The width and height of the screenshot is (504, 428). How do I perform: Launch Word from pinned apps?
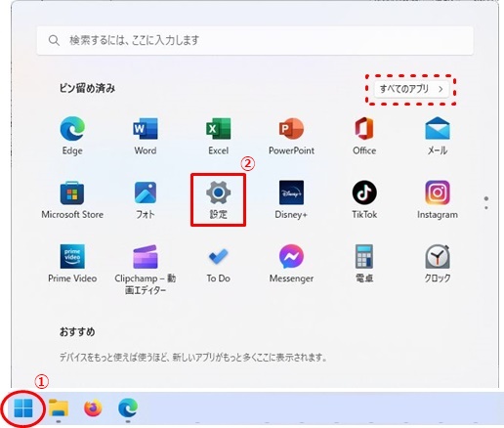pyautogui.click(x=146, y=136)
